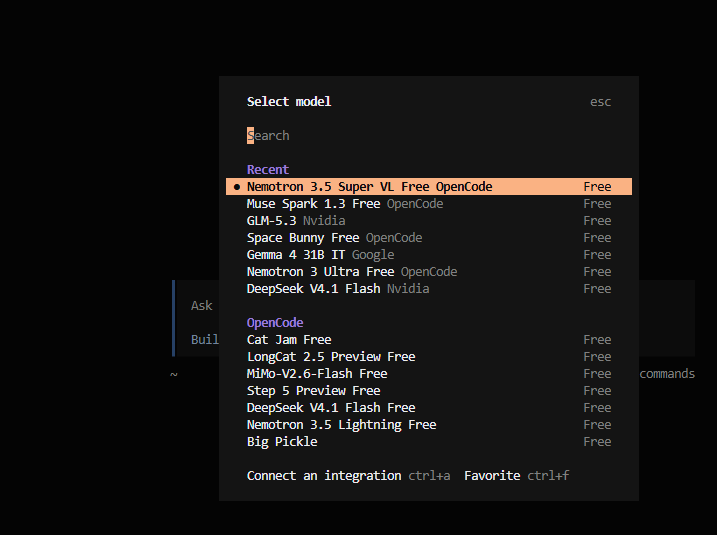Viewport: 717px width, 535px height.
Task: Select MiMo-V2.6-Flash Free model
Action: coord(428,374)
